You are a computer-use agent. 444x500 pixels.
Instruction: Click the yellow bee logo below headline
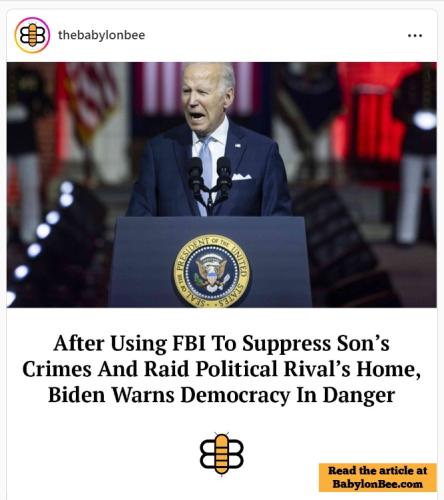(222, 454)
